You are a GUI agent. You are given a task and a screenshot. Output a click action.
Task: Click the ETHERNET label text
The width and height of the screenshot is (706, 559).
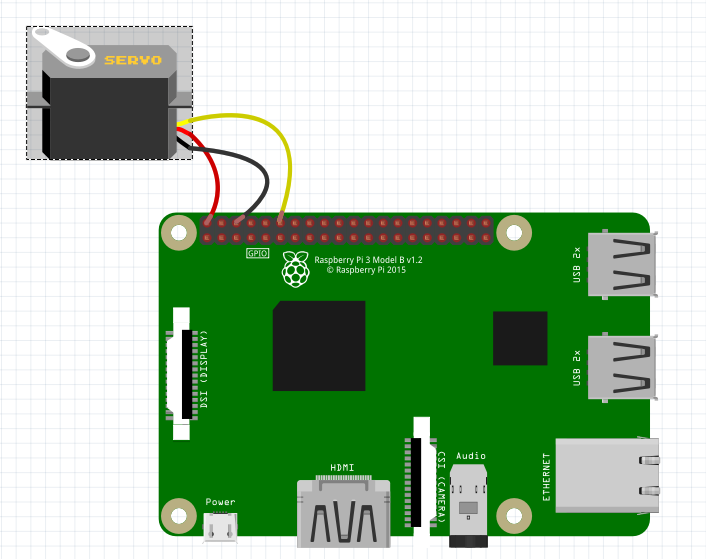coord(546,477)
